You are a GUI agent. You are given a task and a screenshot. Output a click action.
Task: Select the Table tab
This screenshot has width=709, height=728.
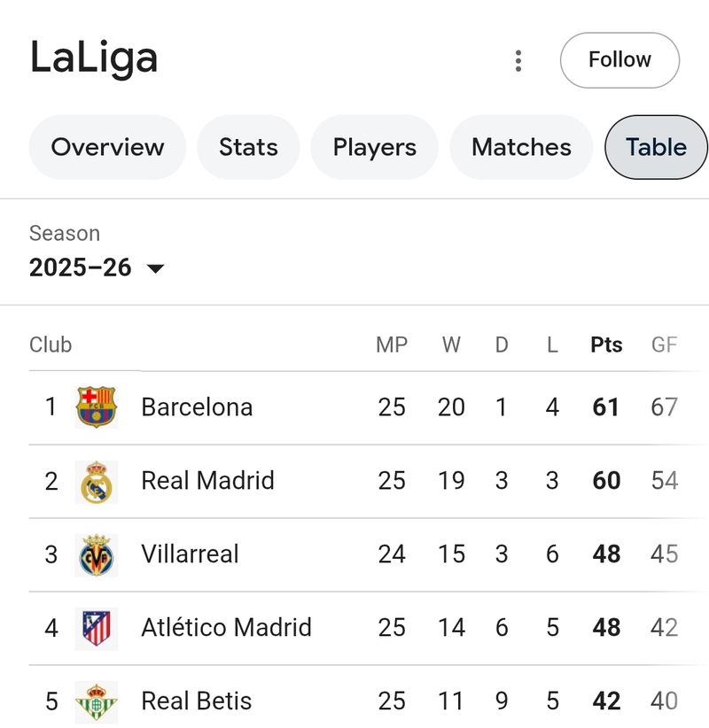(656, 147)
